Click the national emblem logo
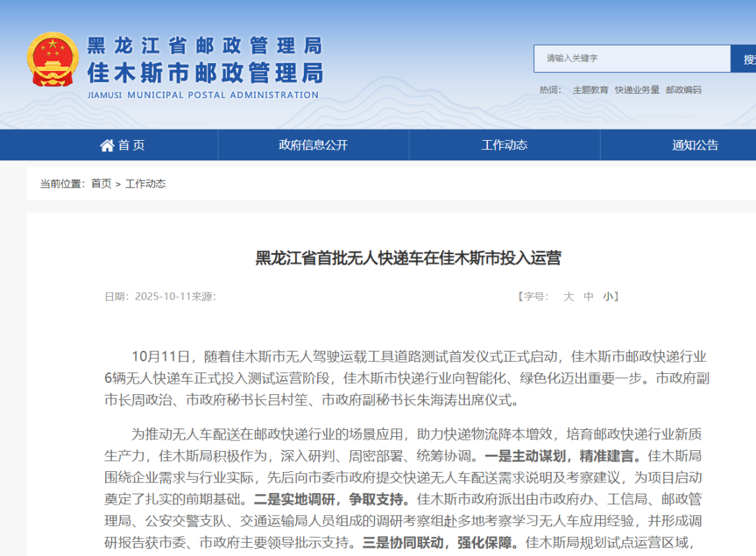The image size is (756, 556). 53,60
